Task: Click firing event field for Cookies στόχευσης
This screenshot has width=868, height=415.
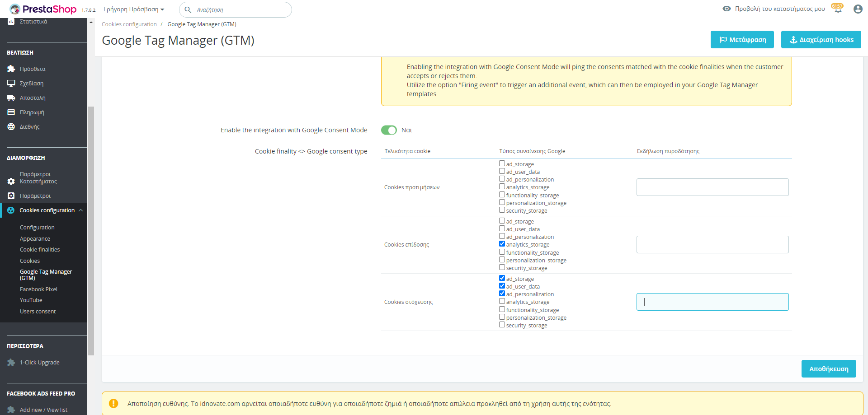Action: [x=712, y=302]
